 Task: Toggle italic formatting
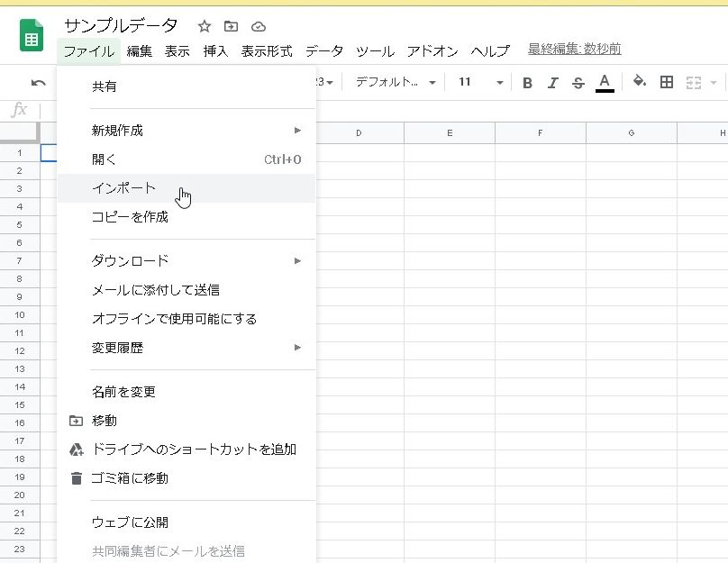click(x=553, y=83)
